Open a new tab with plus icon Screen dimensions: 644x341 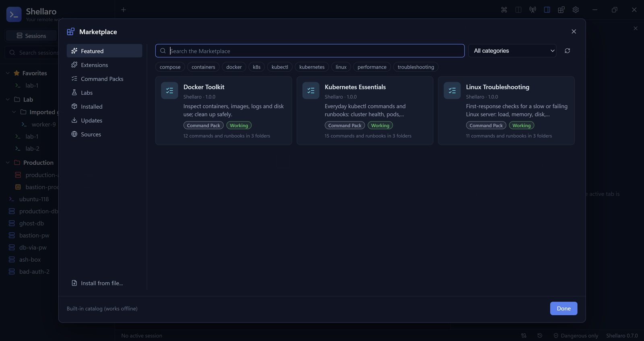coord(124,10)
